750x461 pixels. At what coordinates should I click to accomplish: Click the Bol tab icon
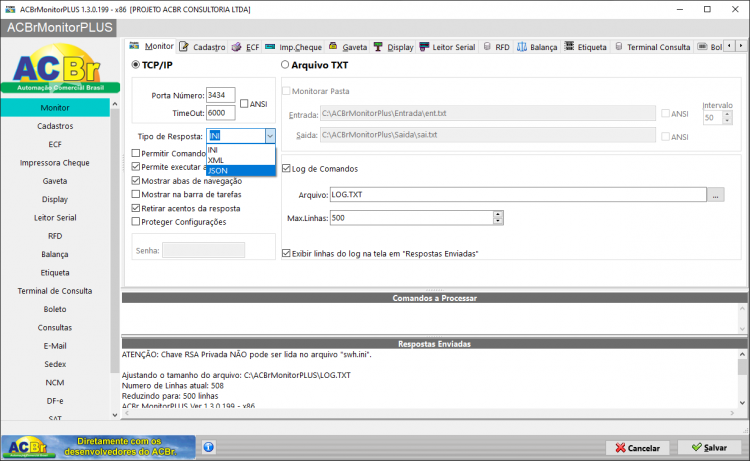coord(702,46)
